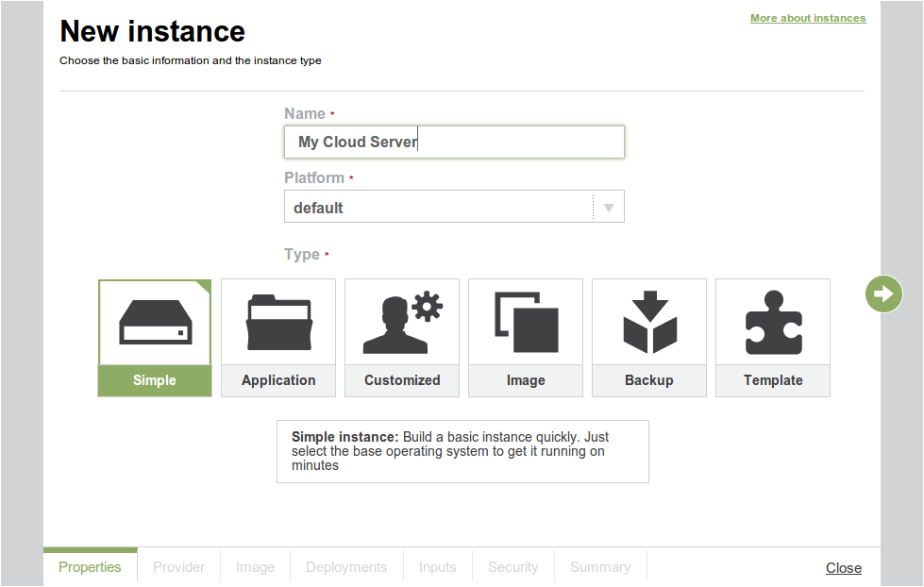The height and width of the screenshot is (587, 924).
Task: Jump to the Deployments tab
Action: [346, 567]
